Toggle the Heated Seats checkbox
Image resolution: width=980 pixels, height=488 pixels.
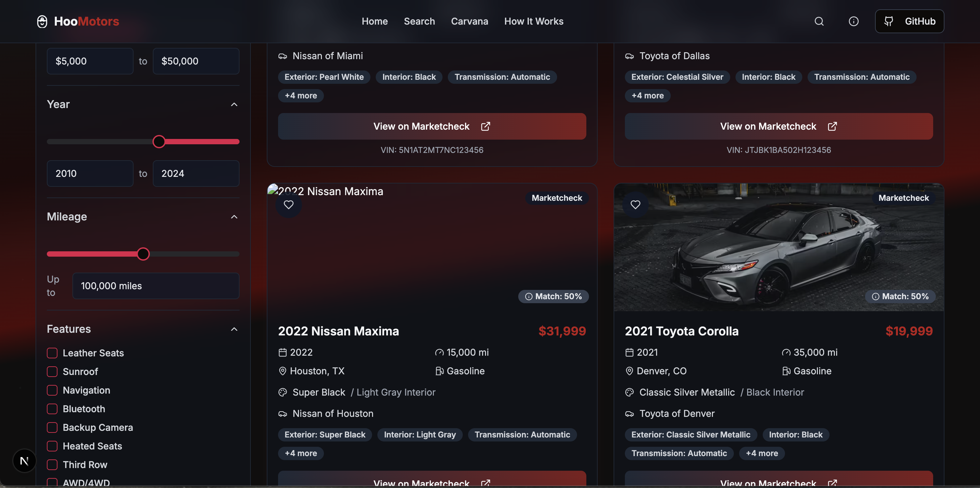pos(52,446)
